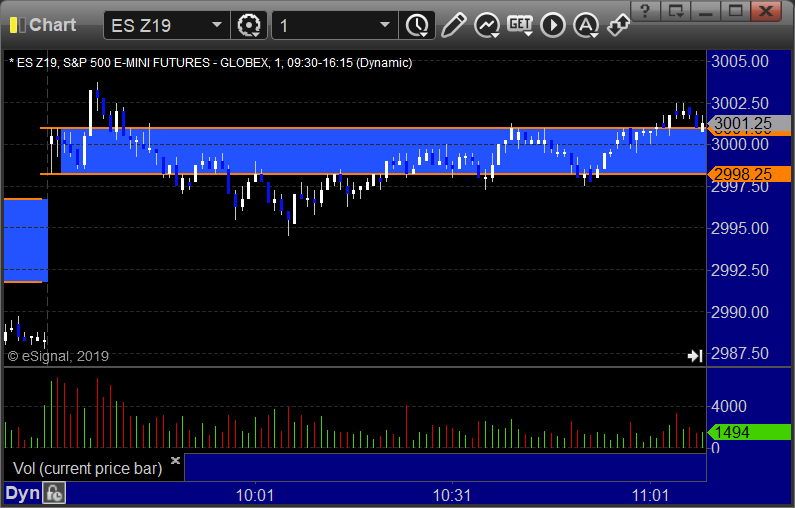Click the 4000 volume axis label

(729, 406)
